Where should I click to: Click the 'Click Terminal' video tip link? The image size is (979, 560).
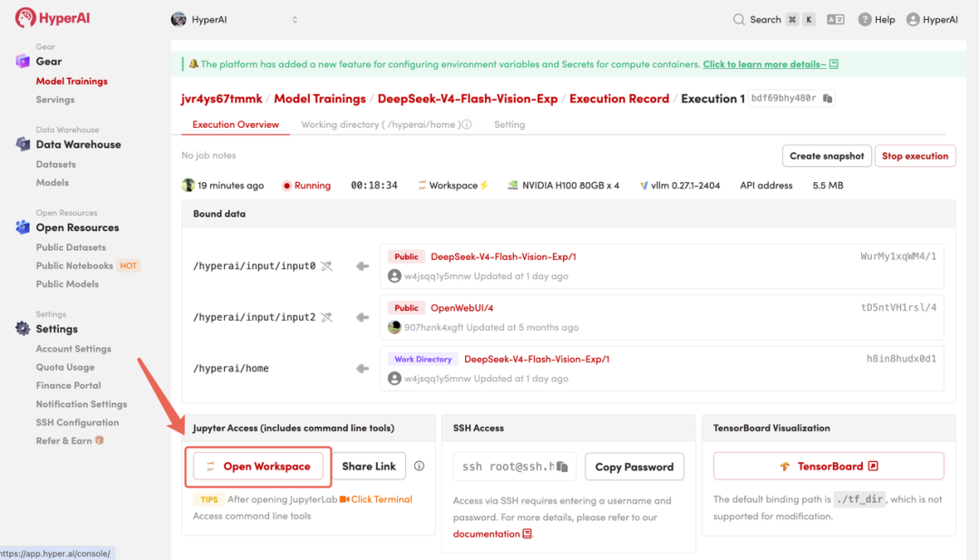pyautogui.click(x=376, y=499)
